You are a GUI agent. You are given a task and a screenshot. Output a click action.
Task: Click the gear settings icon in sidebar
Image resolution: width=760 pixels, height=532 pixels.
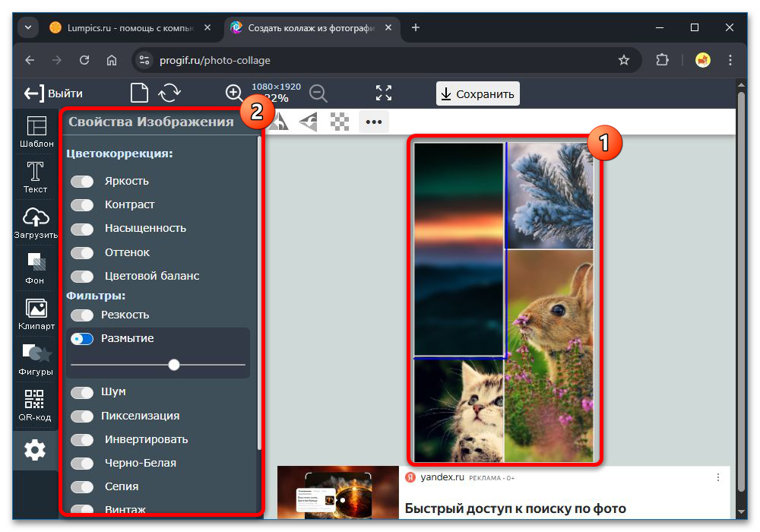pyautogui.click(x=35, y=450)
